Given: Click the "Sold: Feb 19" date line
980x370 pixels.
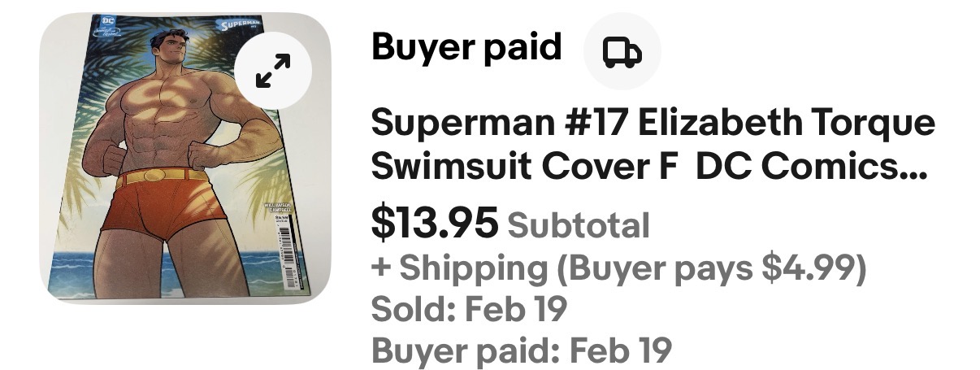Looking at the screenshot, I should 467,309.
